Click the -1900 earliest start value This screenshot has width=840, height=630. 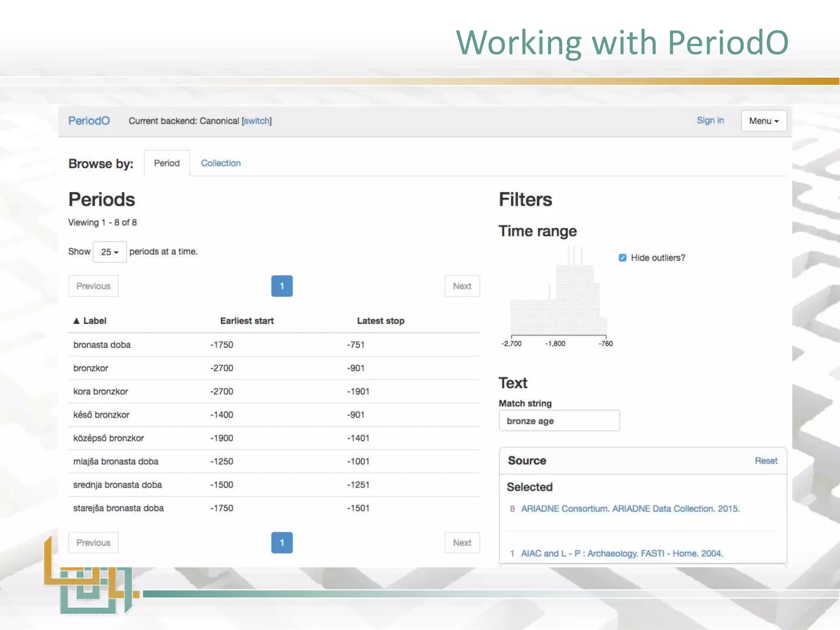click(x=222, y=438)
